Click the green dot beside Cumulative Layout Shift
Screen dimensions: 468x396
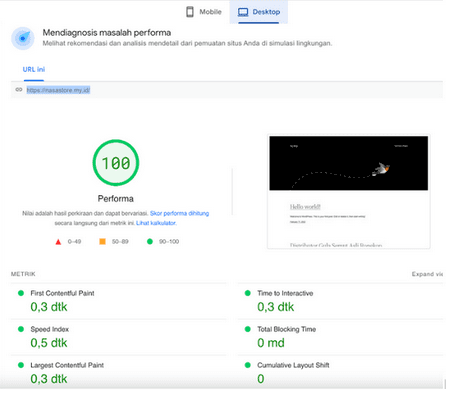tap(248, 365)
